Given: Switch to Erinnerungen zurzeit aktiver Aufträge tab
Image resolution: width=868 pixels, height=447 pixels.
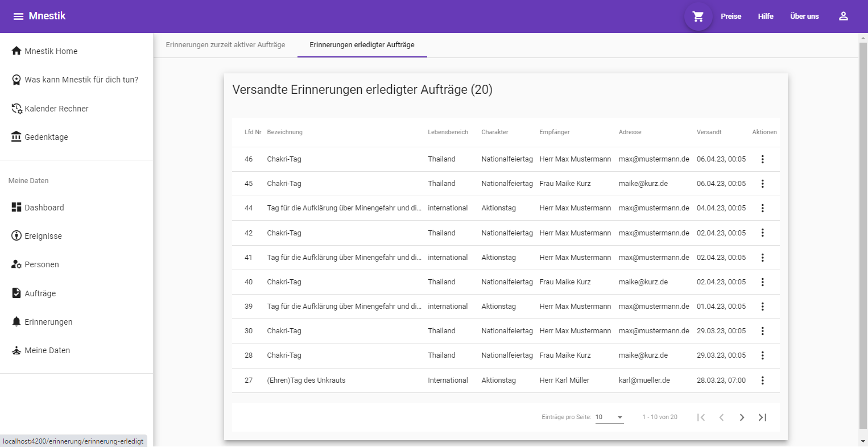Looking at the screenshot, I should 225,45.
